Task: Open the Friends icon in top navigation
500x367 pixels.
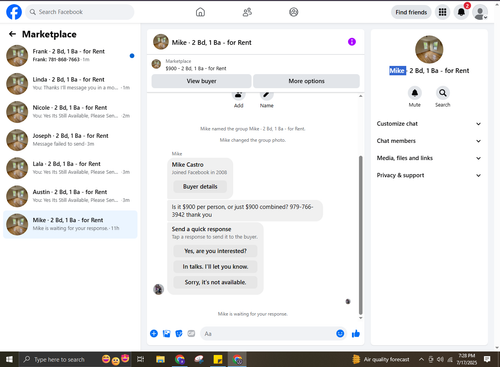Action: 247,12
